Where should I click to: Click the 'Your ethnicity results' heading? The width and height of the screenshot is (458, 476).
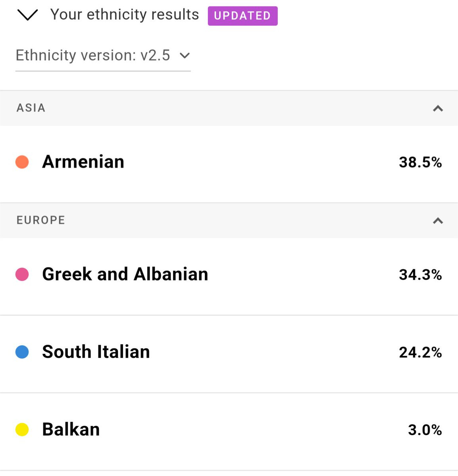[125, 15]
